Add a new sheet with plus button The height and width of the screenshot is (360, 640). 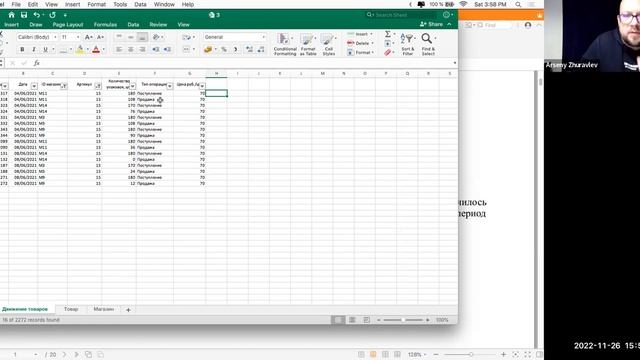[x=128, y=310]
